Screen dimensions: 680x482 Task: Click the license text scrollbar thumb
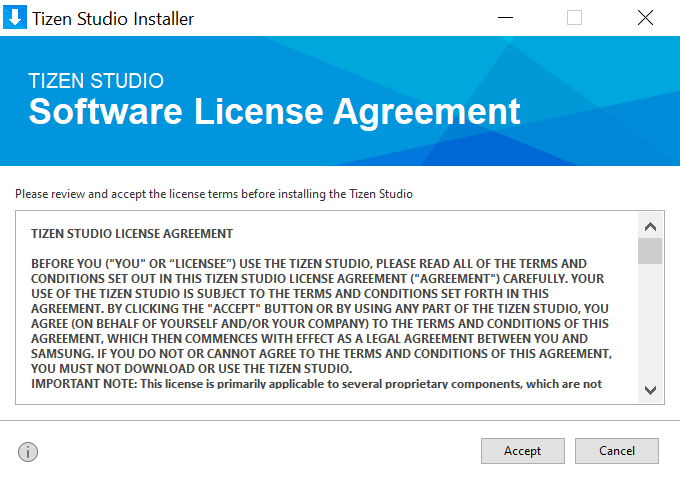pyautogui.click(x=650, y=251)
